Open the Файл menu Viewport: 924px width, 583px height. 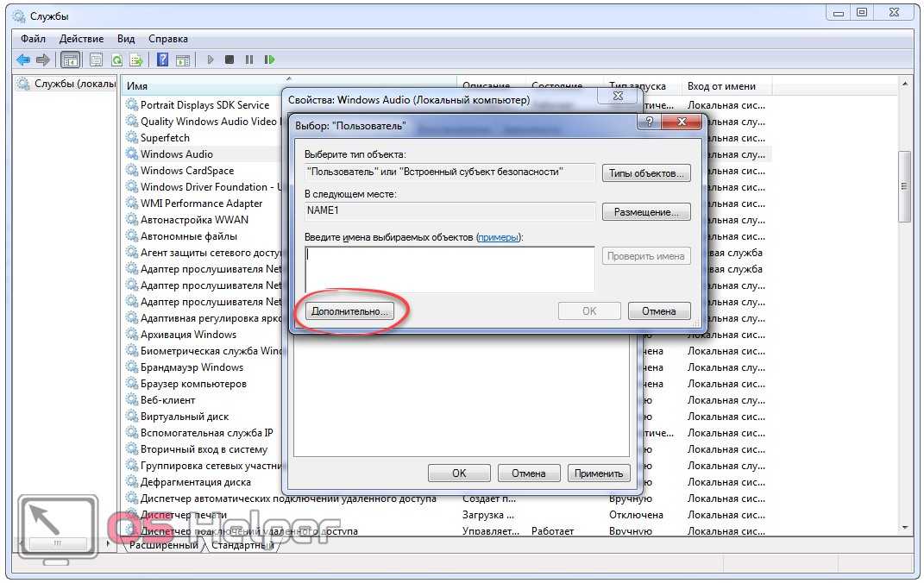pos(33,39)
